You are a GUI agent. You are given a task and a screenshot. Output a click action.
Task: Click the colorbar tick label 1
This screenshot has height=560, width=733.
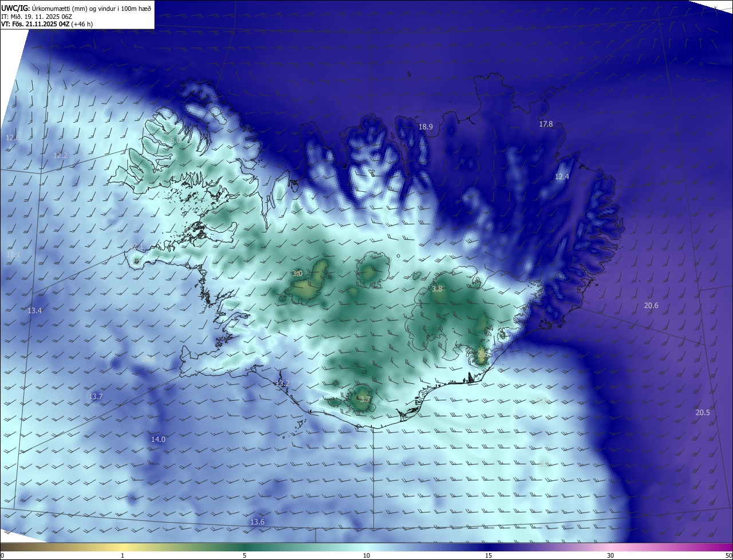[123, 555]
